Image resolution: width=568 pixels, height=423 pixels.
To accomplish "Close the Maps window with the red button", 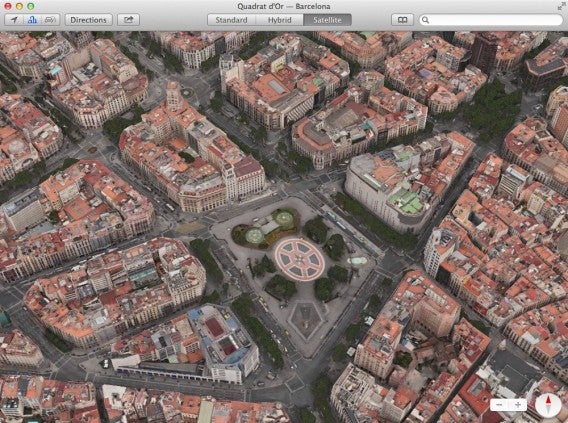I will click(x=7, y=6).
